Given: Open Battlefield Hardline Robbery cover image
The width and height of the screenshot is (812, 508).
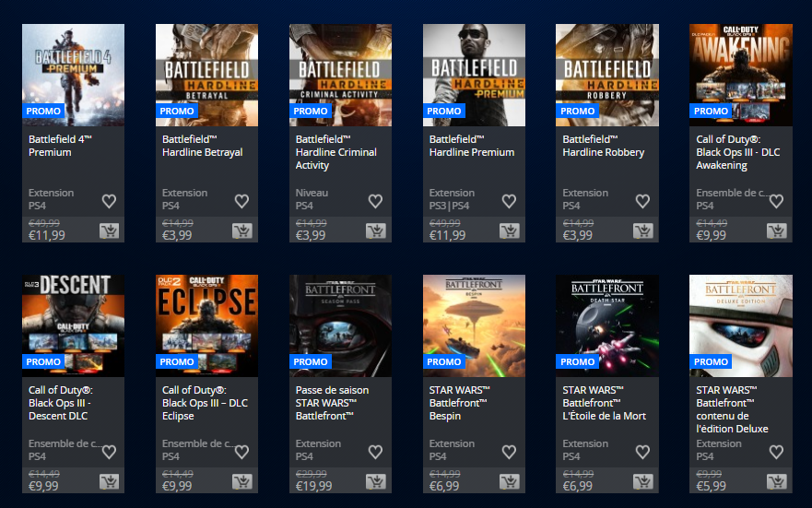Looking at the screenshot, I should pos(607,75).
